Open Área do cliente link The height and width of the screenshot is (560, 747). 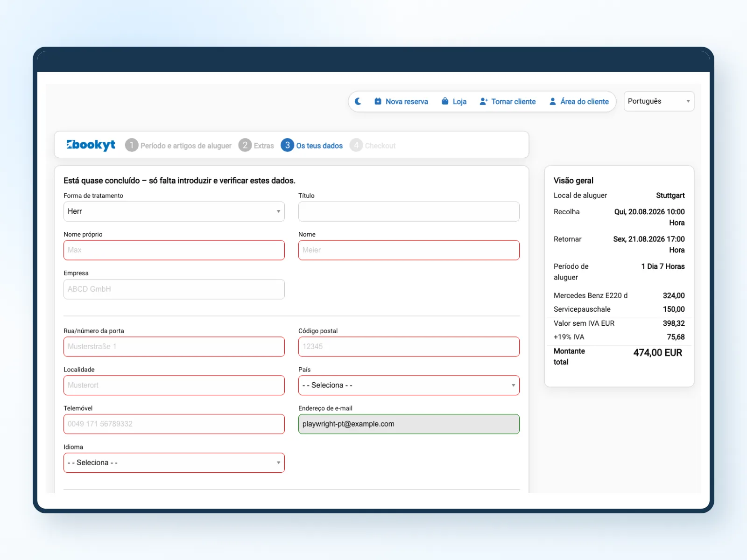[x=579, y=101]
